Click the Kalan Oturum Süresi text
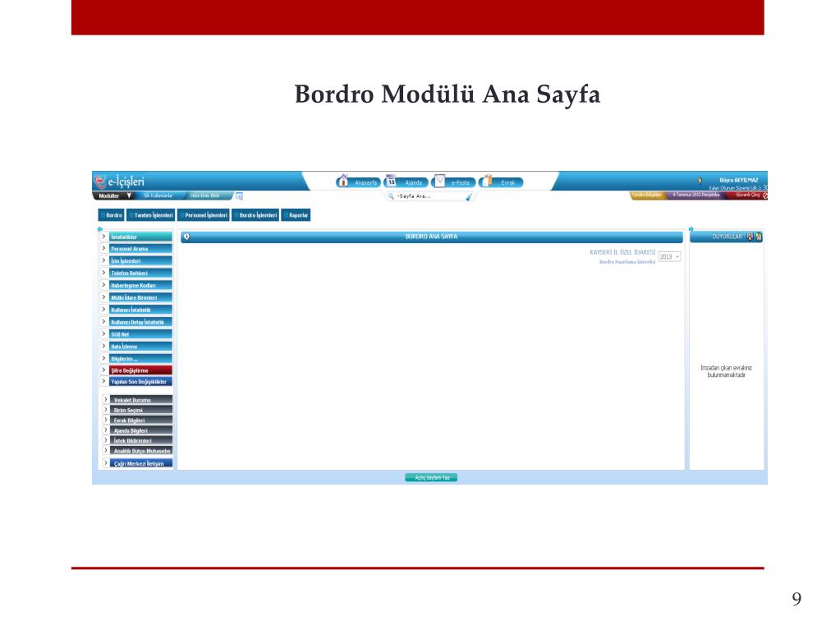The height and width of the screenshot is (630, 840). [738, 188]
